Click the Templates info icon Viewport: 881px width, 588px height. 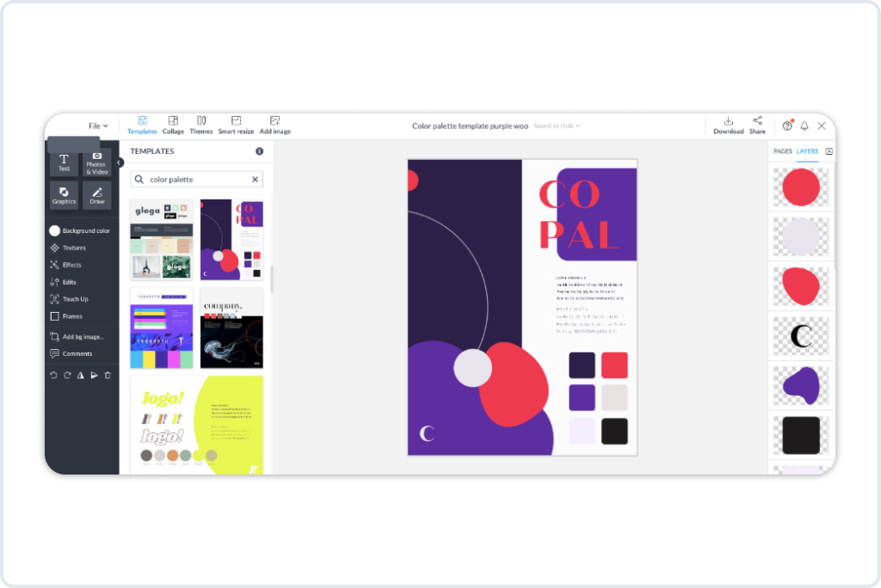pyautogui.click(x=260, y=151)
